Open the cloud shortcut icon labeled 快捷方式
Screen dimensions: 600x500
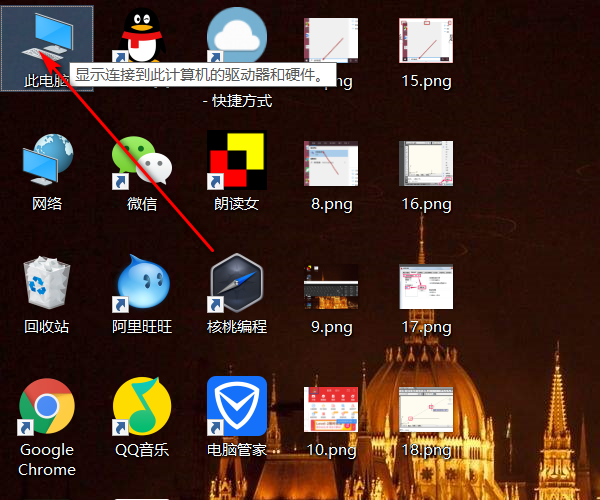[x=237, y=40]
